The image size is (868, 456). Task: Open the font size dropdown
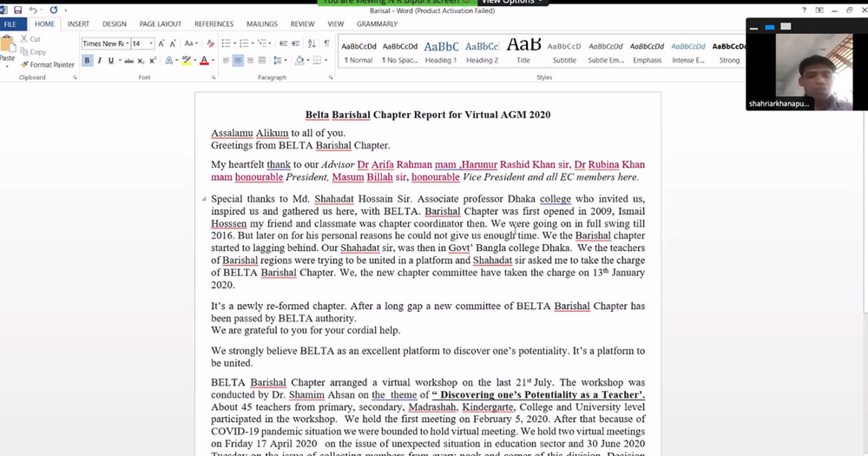(x=151, y=43)
